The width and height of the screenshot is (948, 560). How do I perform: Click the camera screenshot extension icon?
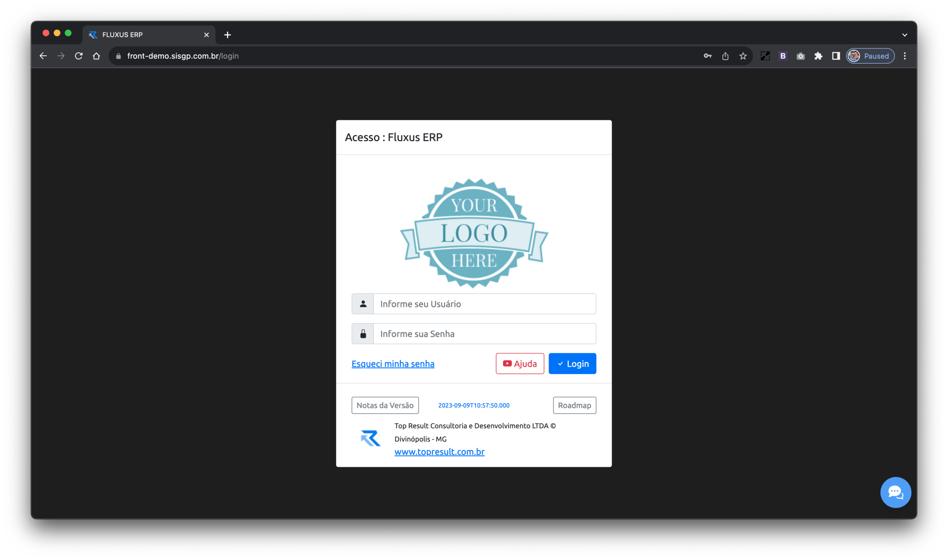[x=800, y=56]
